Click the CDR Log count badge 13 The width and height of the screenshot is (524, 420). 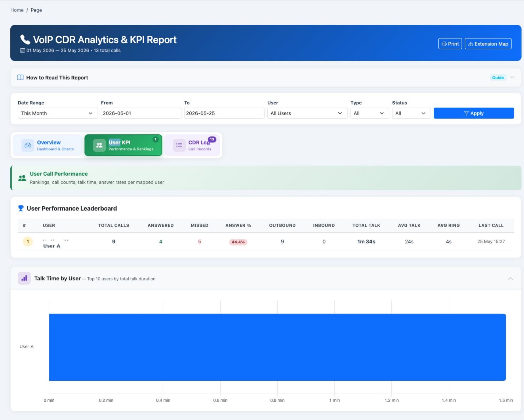pyautogui.click(x=212, y=139)
